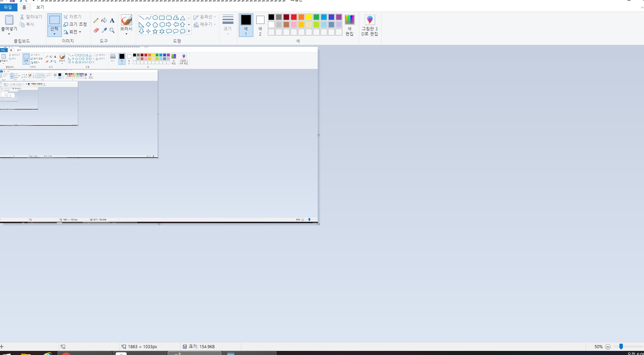Open Edit with Paint 3D (그림판 3D로 편집)
644x355 pixels.
coord(370,25)
